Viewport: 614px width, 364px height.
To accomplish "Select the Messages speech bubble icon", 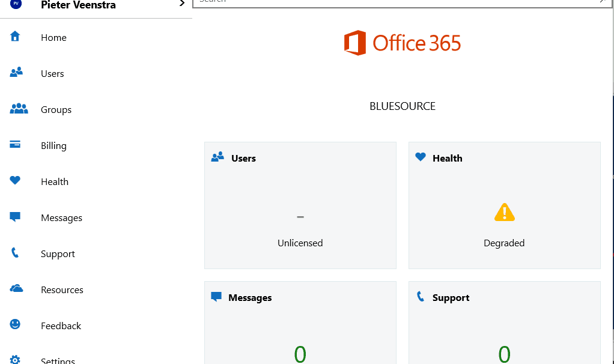I will pos(15,217).
